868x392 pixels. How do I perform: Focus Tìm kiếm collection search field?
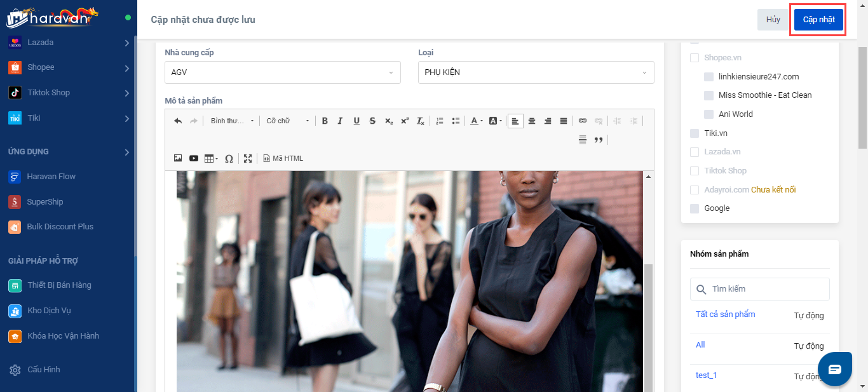(760, 289)
